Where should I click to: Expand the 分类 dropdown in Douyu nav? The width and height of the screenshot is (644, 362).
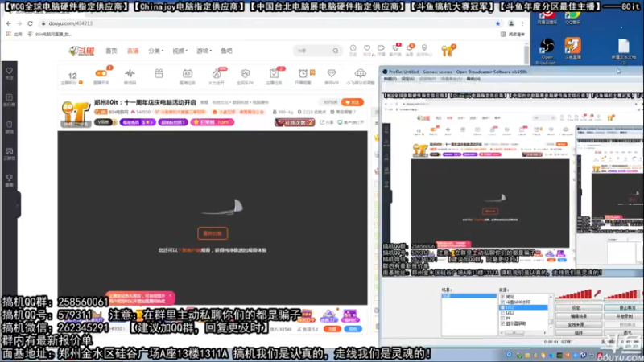155,51
